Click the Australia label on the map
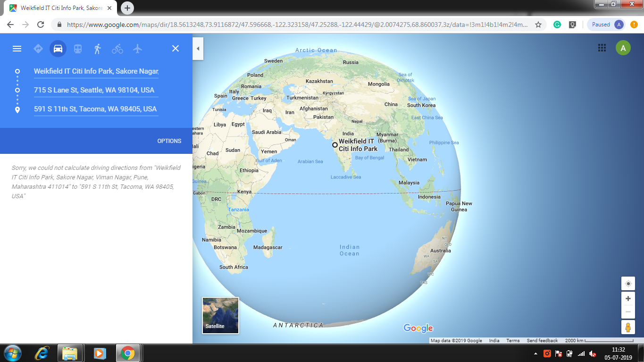Viewport: 644px width, 362px height. click(x=440, y=251)
